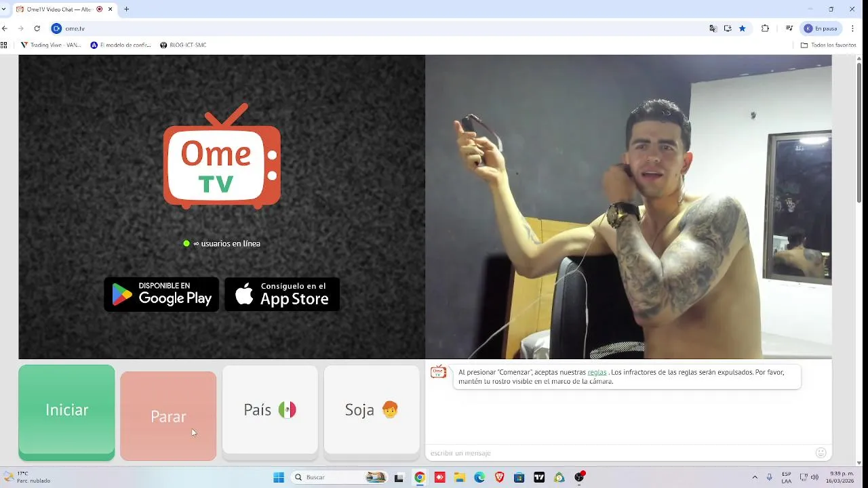Click the microphone tray icon
The width and height of the screenshot is (868, 488).
click(770, 477)
